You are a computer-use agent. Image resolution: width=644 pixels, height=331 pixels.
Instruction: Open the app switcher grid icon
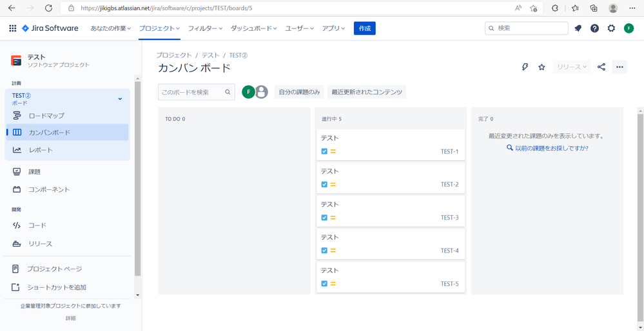click(x=13, y=28)
